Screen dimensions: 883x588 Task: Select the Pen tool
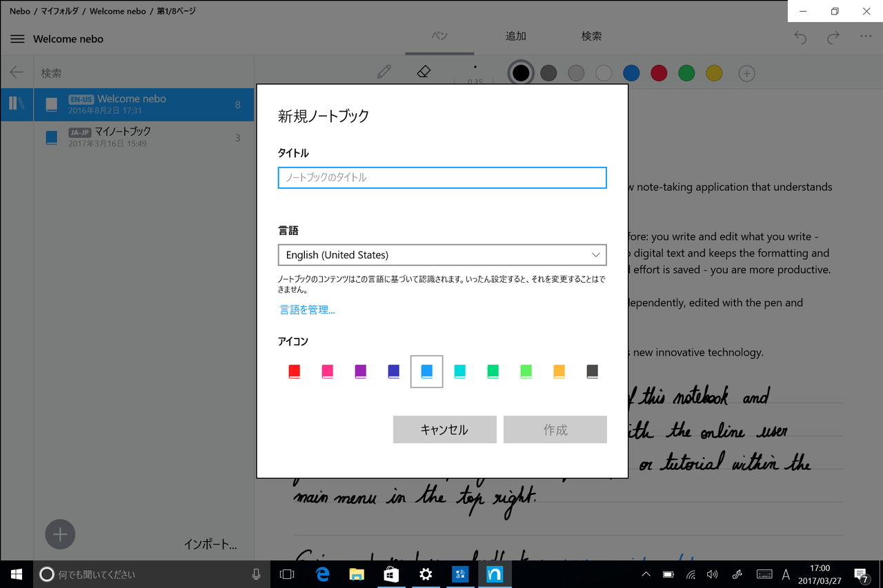coord(384,72)
